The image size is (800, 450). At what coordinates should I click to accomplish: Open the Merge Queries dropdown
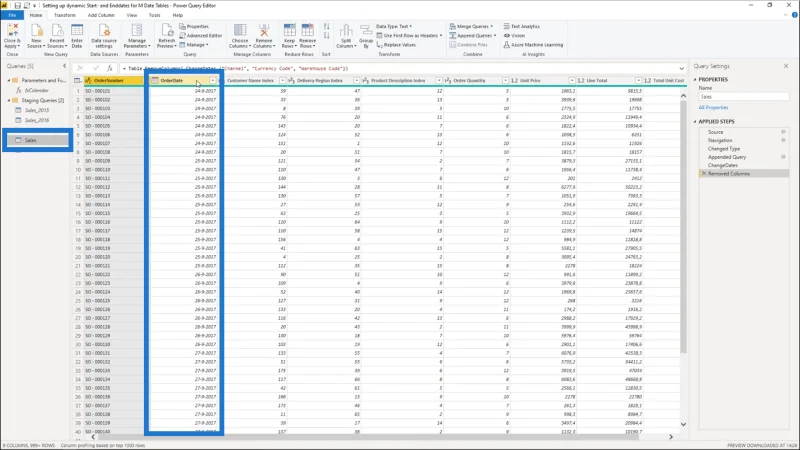tap(471, 26)
